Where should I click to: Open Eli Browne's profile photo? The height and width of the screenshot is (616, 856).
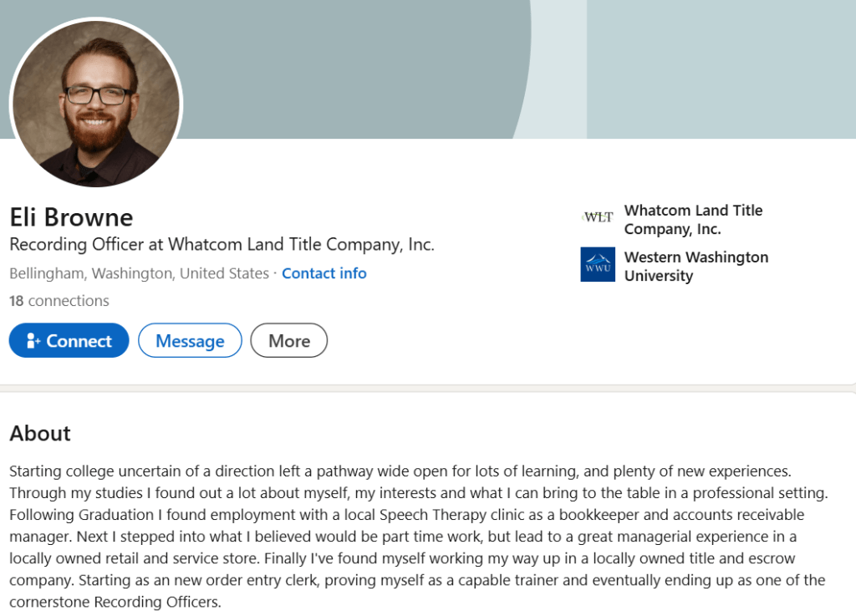coord(96,103)
